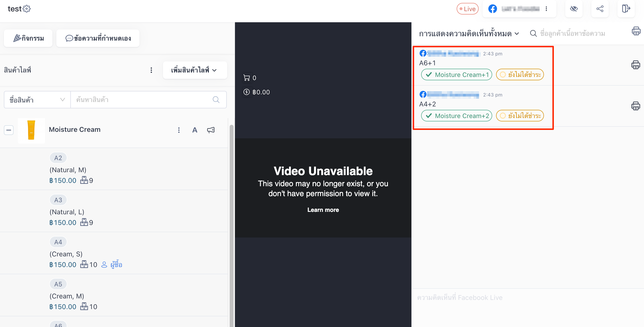
Task: Click Learn more on unavailable video
Action: pos(323,210)
